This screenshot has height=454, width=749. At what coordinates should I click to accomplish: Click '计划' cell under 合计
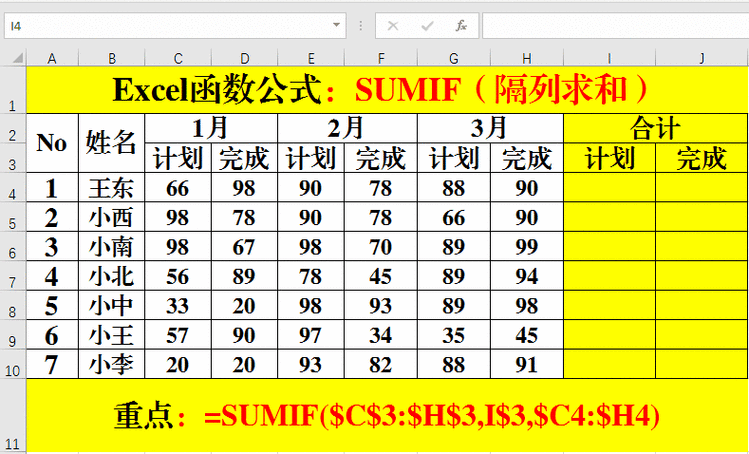click(x=610, y=158)
